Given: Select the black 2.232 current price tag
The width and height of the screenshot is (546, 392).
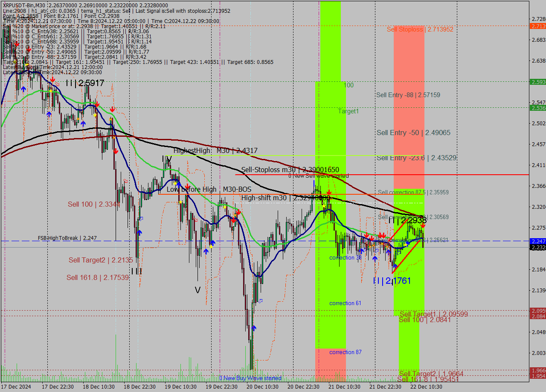Looking at the screenshot, I should tap(537, 248).
